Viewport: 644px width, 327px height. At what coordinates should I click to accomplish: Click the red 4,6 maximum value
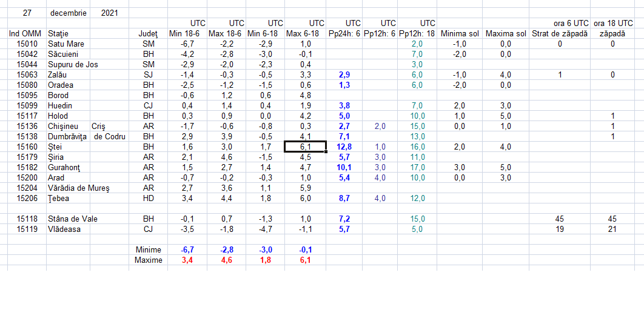coord(226,260)
